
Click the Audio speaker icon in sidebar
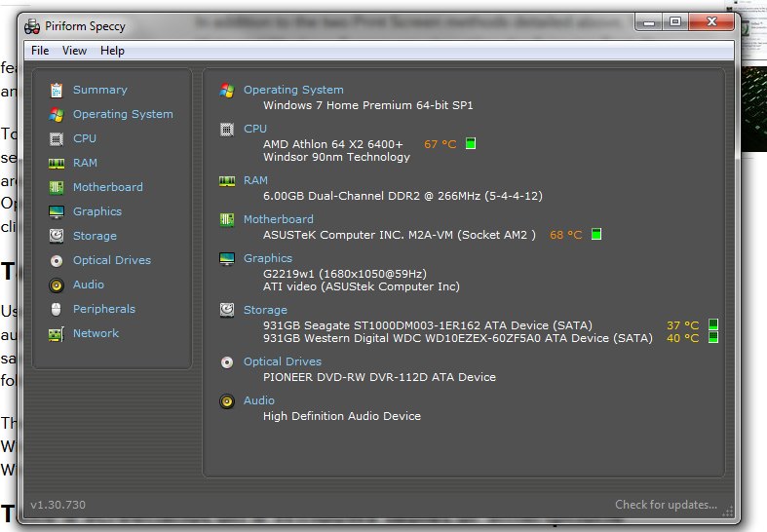coord(57,285)
